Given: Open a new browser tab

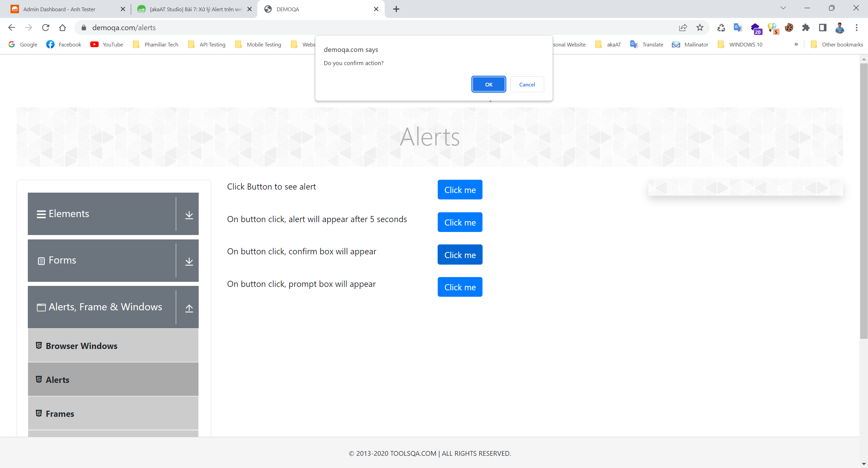Looking at the screenshot, I should tap(396, 9).
